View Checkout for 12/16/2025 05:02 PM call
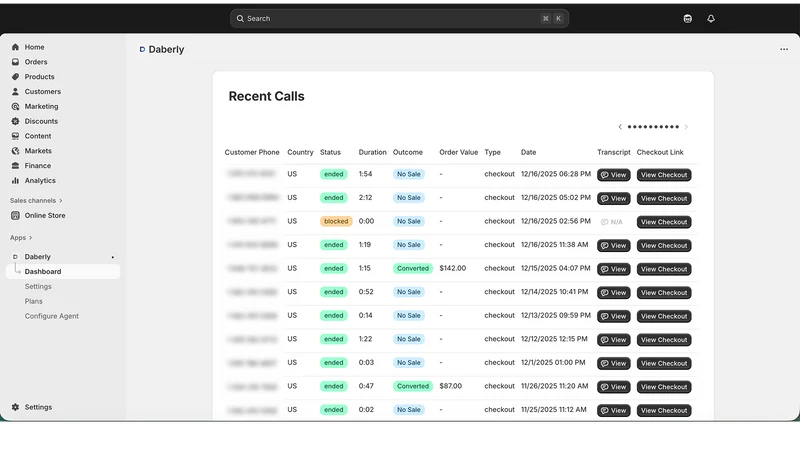Viewport: 800px width, 450px height. coord(664,198)
